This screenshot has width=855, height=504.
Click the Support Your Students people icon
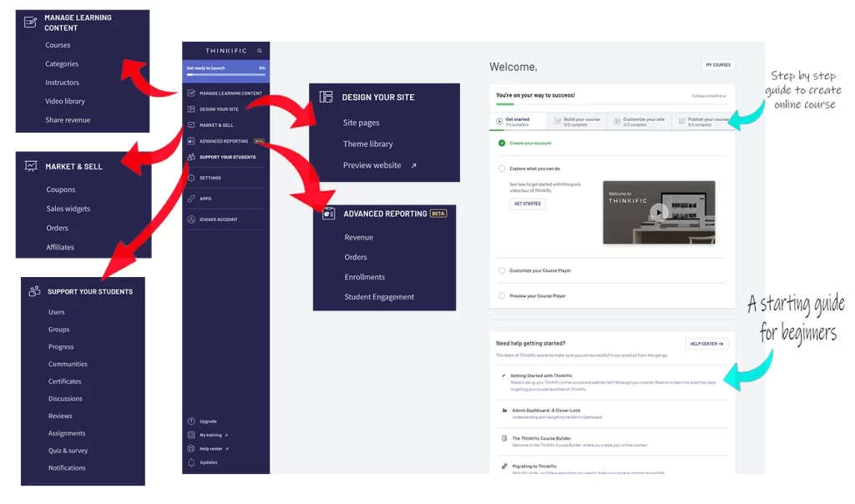coord(190,157)
